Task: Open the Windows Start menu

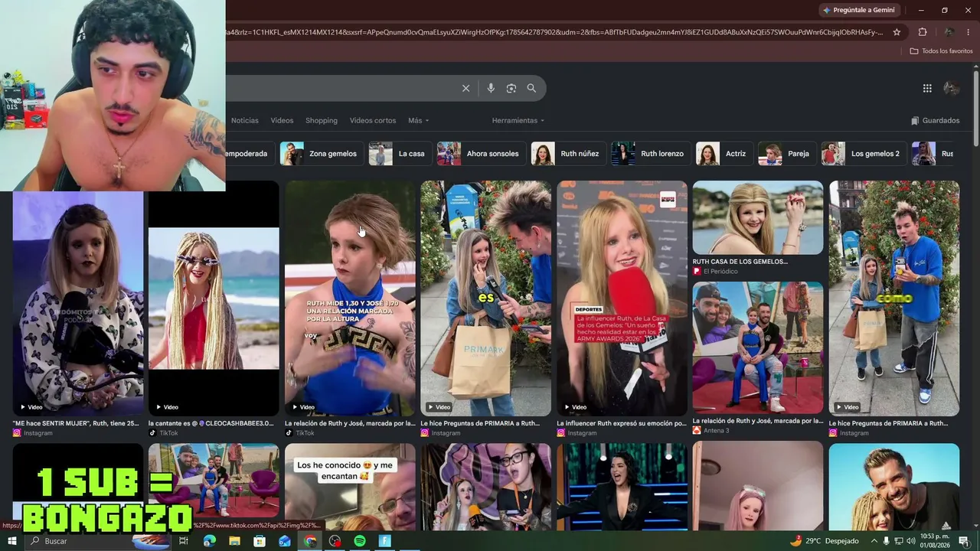Action: (x=11, y=541)
